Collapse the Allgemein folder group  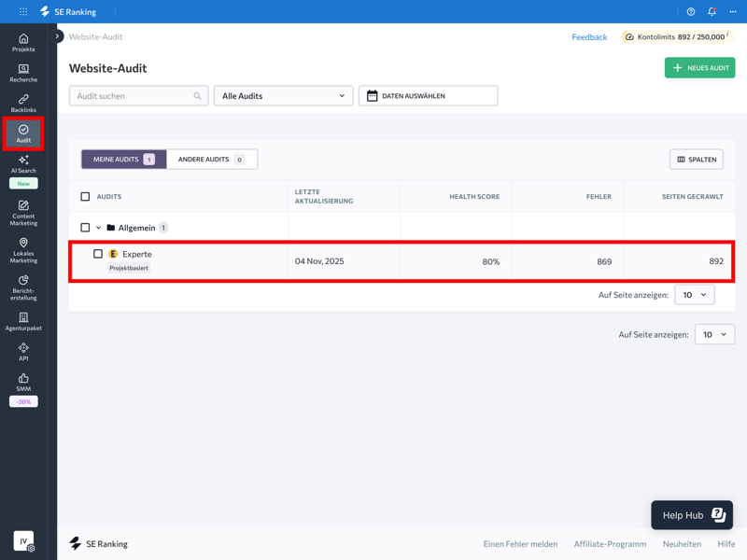click(x=98, y=228)
